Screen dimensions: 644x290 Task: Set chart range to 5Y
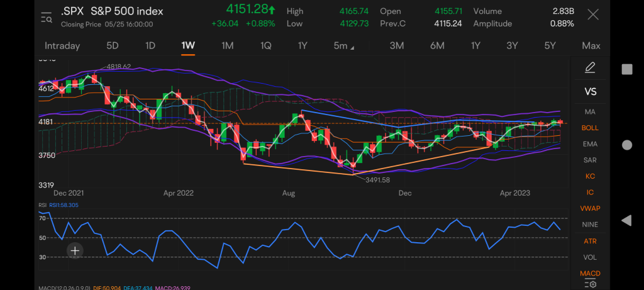click(550, 45)
